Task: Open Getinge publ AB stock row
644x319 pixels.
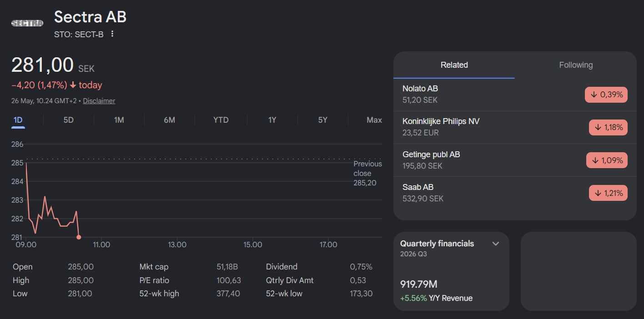Action: click(x=515, y=160)
